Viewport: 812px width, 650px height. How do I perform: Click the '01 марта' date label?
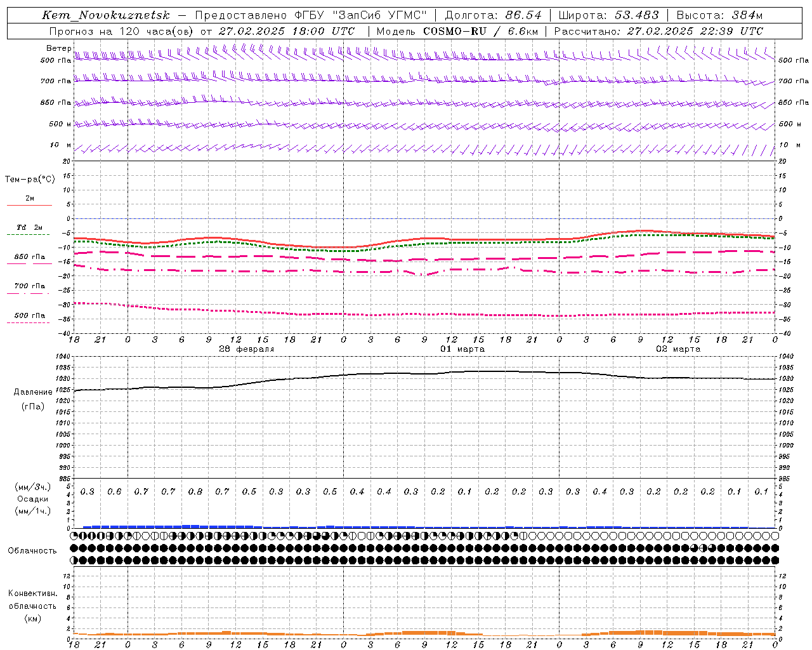point(462,349)
